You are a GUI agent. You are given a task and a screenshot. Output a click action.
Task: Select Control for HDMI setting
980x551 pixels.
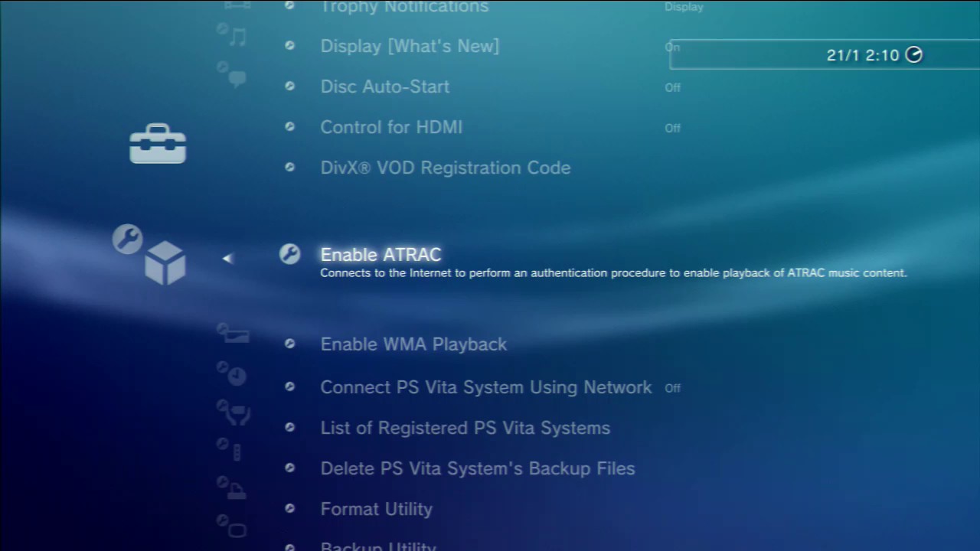click(391, 127)
